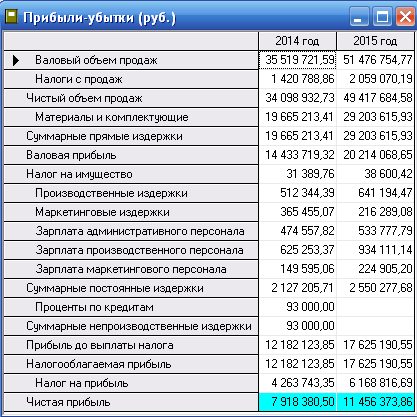Click the cell with value 38 600,42
417x417 pixels.
pyautogui.click(x=375, y=174)
